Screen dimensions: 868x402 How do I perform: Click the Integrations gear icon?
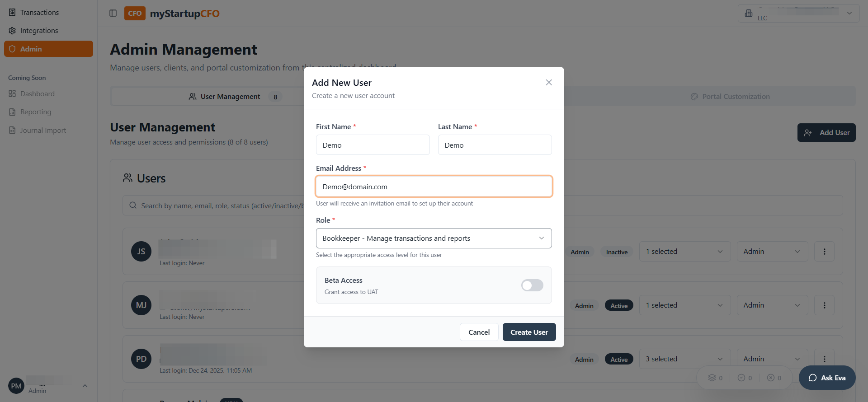tap(12, 31)
